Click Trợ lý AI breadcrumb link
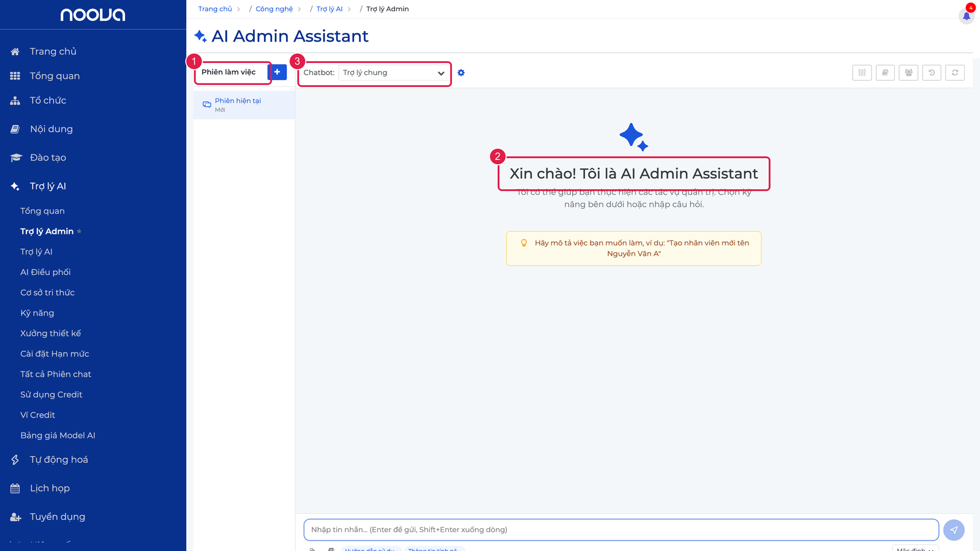The width and height of the screenshot is (980, 551). click(330, 9)
